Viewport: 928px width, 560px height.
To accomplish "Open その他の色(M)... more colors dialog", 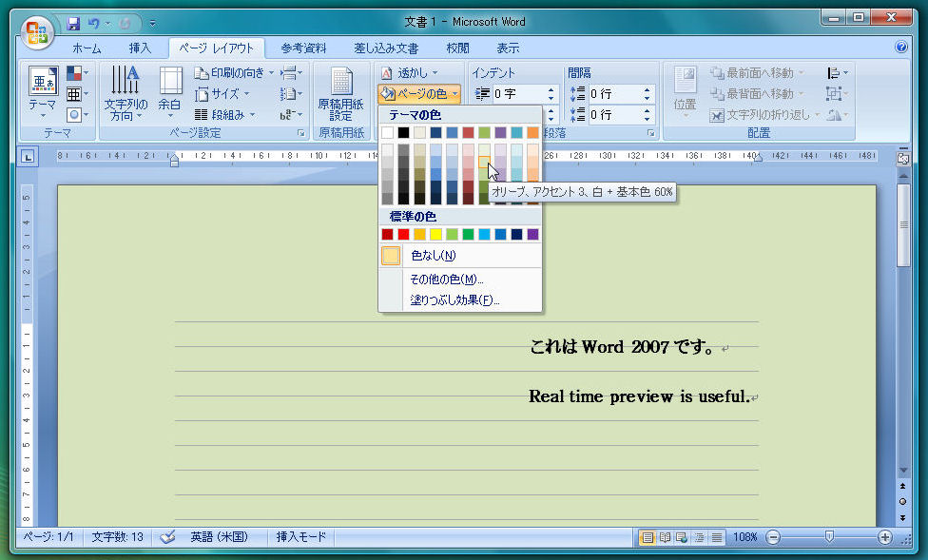I will [460, 279].
